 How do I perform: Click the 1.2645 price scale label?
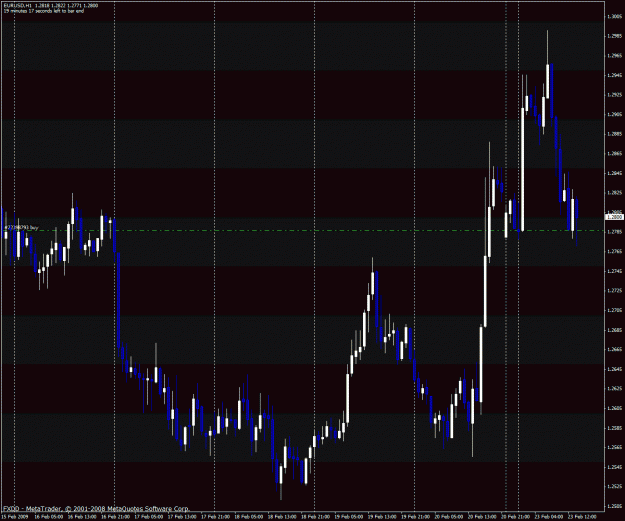pyautogui.click(x=615, y=369)
